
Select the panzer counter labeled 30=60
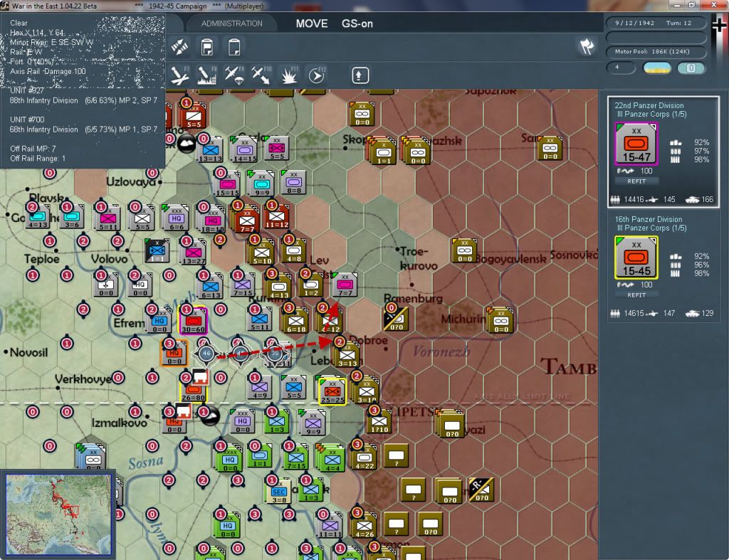click(x=193, y=321)
